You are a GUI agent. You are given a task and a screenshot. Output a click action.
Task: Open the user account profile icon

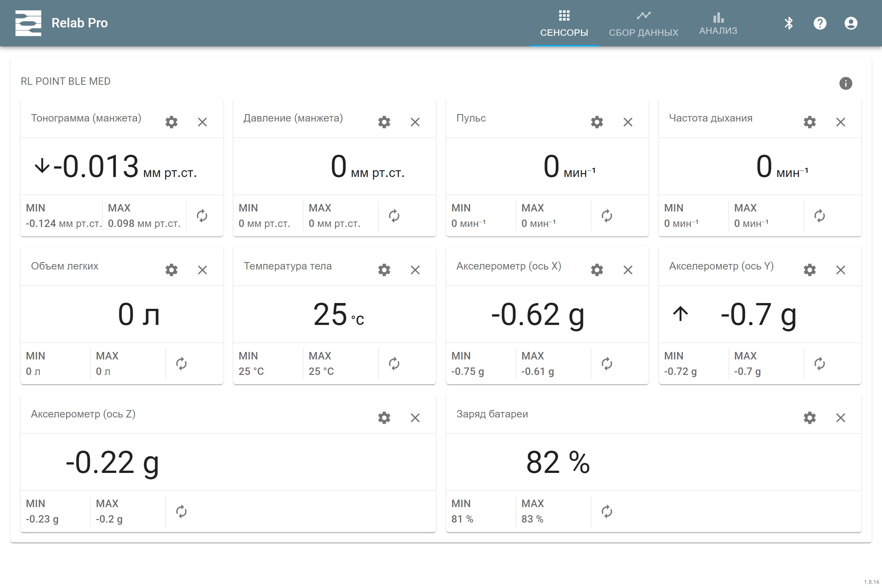tap(850, 23)
